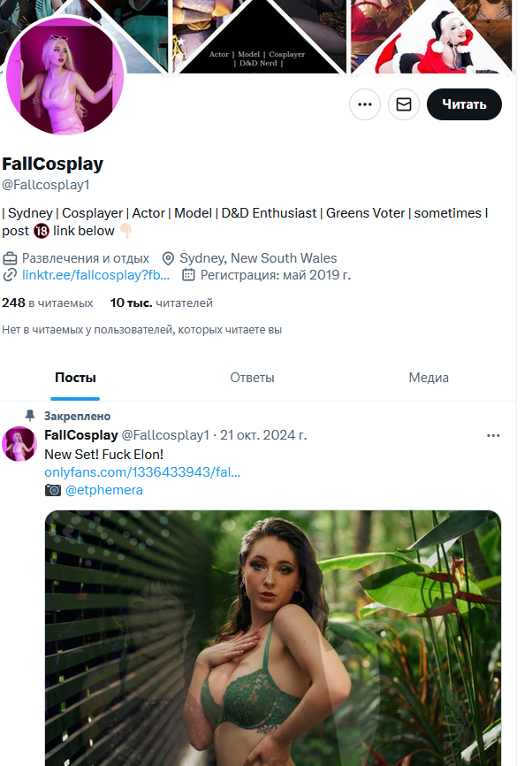Click the small avatar on pinned post

tap(19, 443)
